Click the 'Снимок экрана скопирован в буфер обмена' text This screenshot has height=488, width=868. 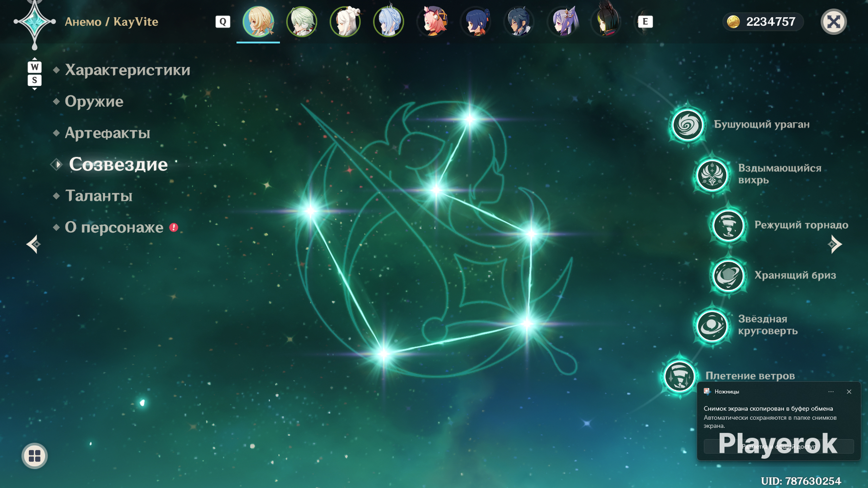pyautogui.click(x=768, y=408)
